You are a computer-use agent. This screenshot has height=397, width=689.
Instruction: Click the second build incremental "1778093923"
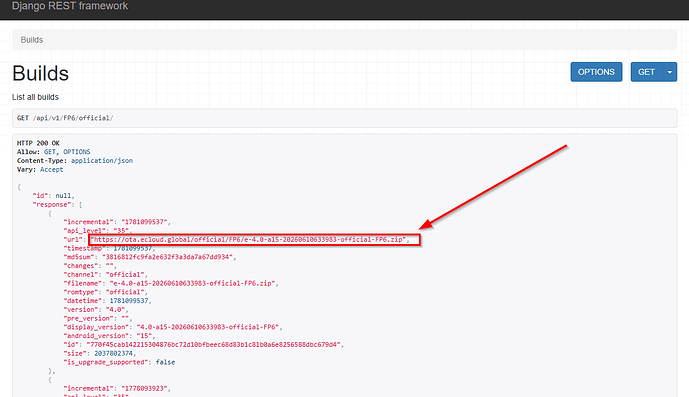(x=146, y=389)
